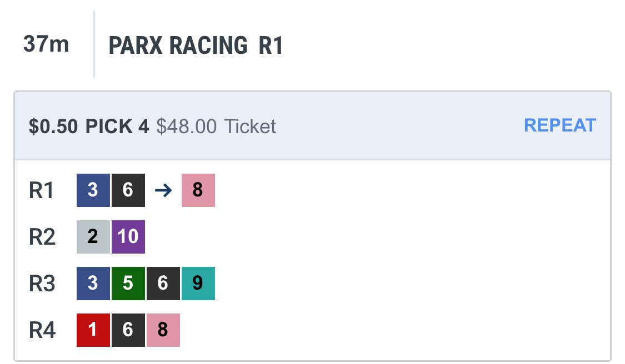Click the 37m countdown timer

(x=45, y=44)
